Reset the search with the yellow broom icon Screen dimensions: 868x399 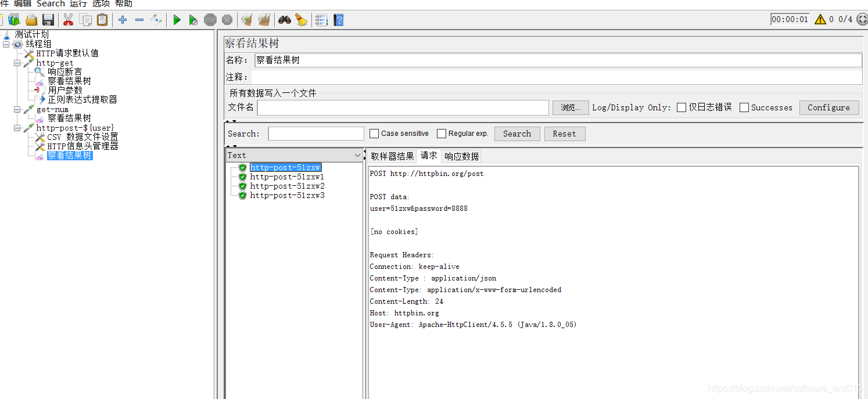click(x=301, y=20)
